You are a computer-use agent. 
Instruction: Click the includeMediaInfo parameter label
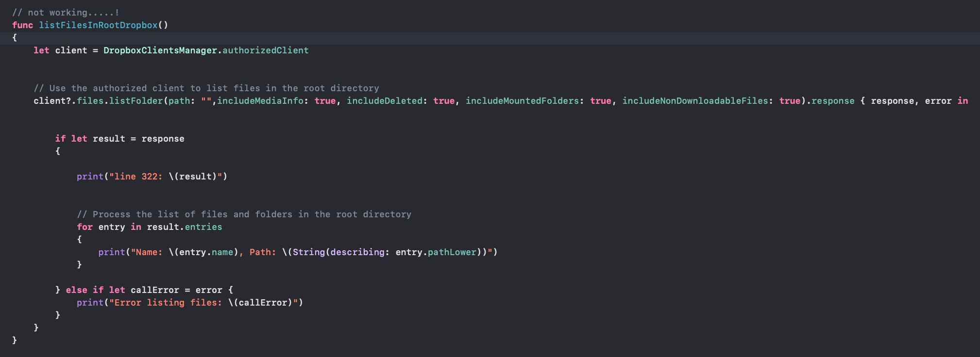pyautogui.click(x=260, y=101)
